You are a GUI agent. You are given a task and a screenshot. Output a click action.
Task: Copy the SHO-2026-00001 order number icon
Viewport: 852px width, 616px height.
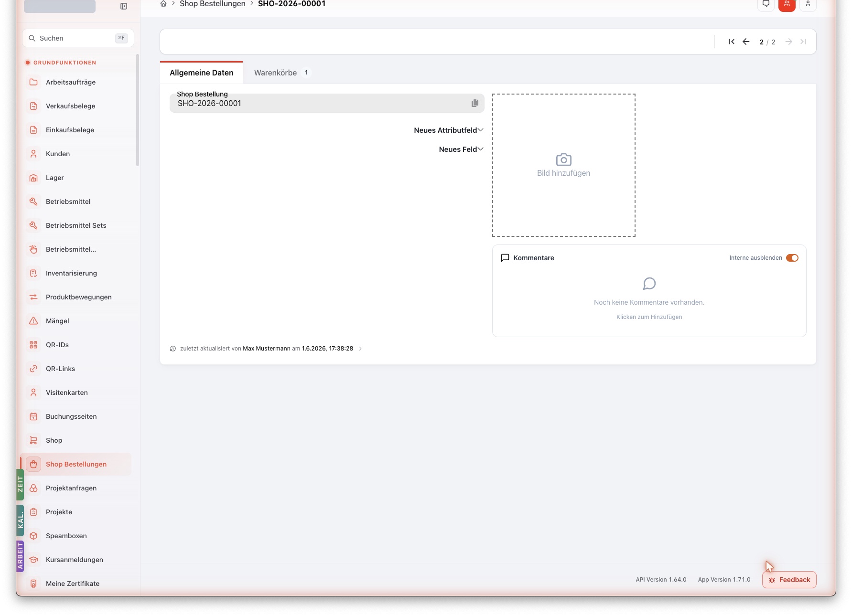click(475, 103)
